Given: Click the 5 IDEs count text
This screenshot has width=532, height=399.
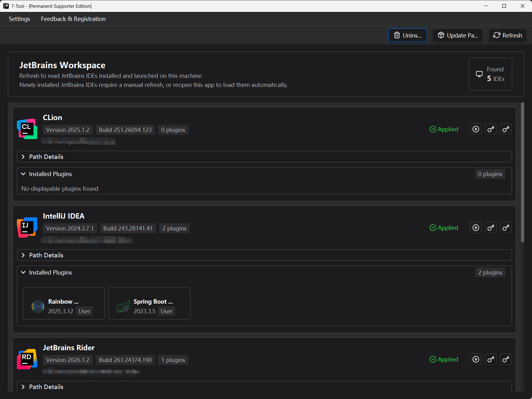Looking at the screenshot, I should pyautogui.click(x=496, y=79).
